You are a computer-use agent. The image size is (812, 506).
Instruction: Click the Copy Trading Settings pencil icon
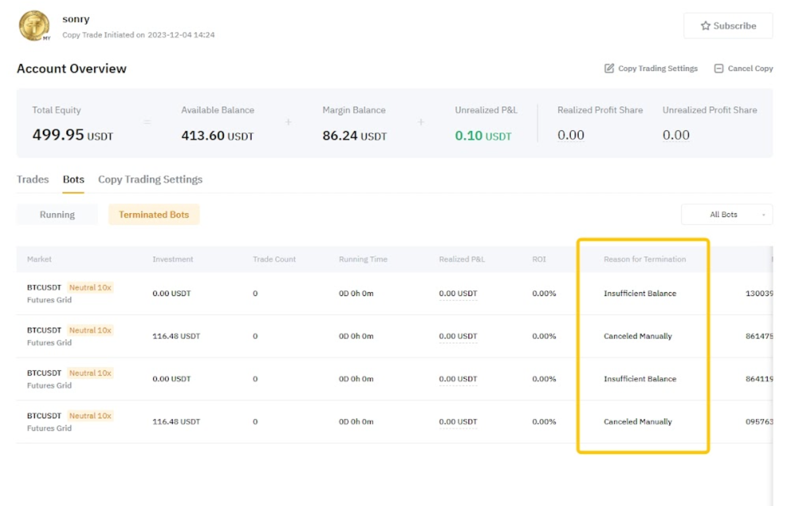609,68
